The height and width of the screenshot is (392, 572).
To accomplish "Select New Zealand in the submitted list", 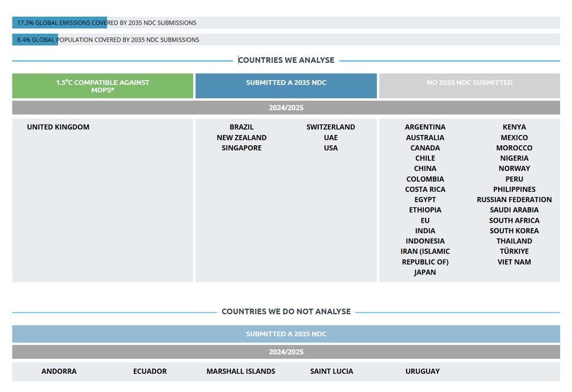I will pos(241,138).
